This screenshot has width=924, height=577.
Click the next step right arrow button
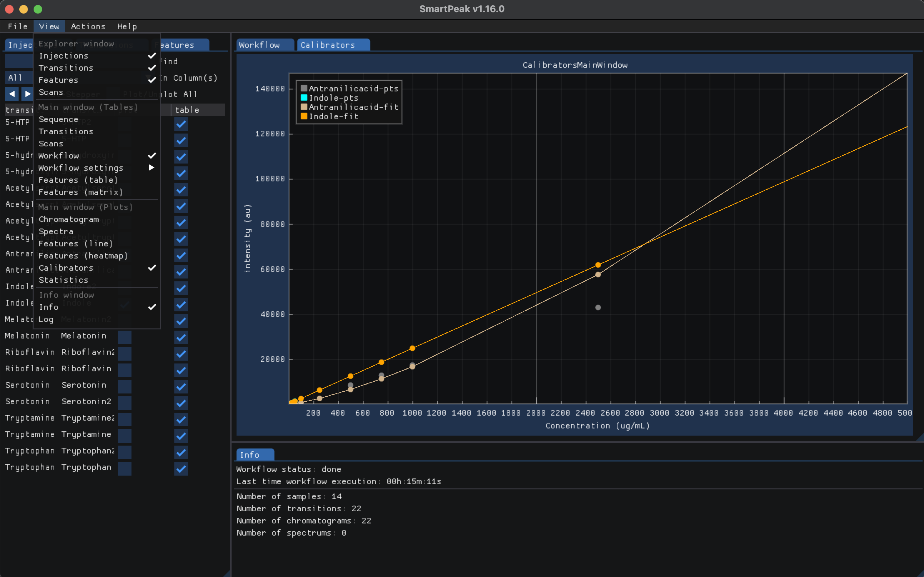27,94
